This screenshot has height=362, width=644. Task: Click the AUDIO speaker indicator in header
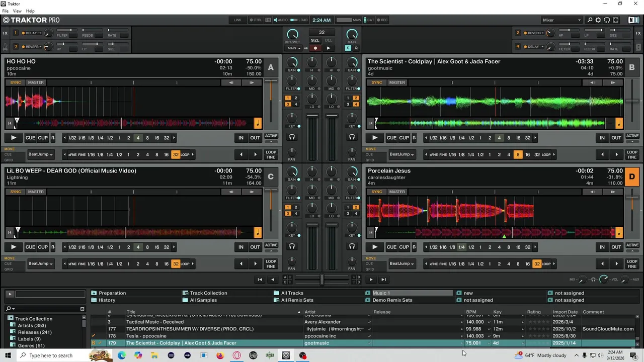(x=280, y=20)
